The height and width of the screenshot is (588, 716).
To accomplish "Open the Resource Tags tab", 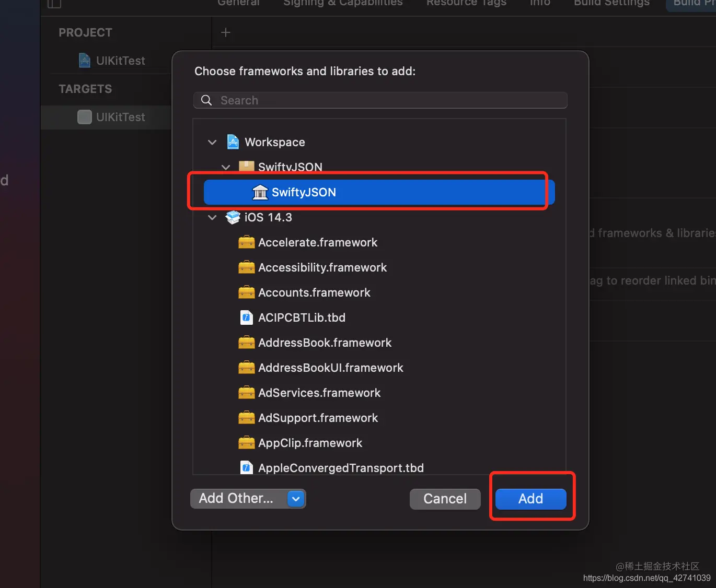I will (466, 3).
